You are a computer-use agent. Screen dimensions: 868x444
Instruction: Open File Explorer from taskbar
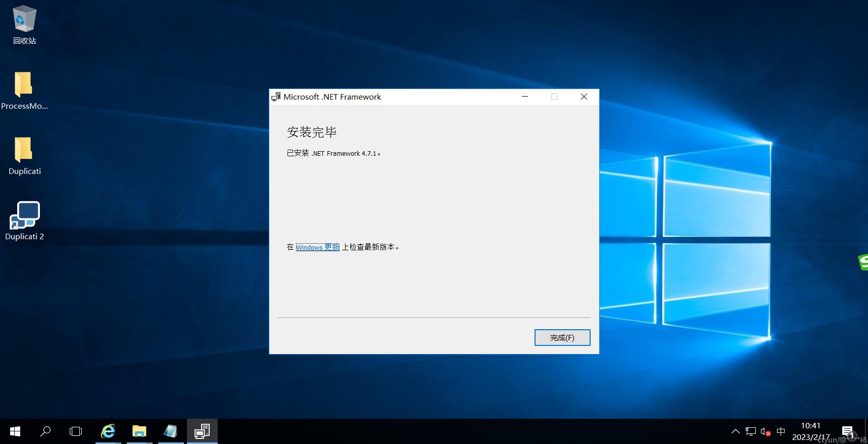[139, 431]
